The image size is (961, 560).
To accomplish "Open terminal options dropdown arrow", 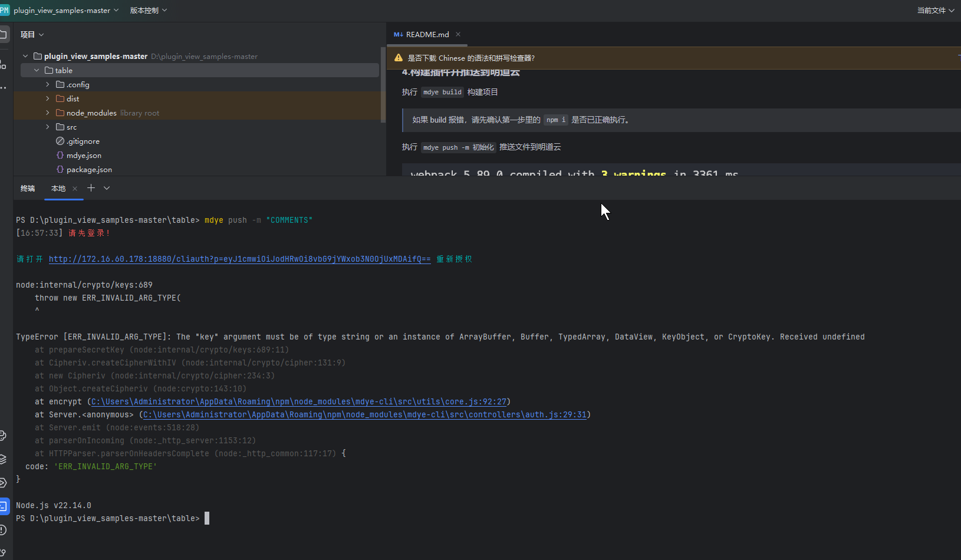I will click(x=107, y=188).
